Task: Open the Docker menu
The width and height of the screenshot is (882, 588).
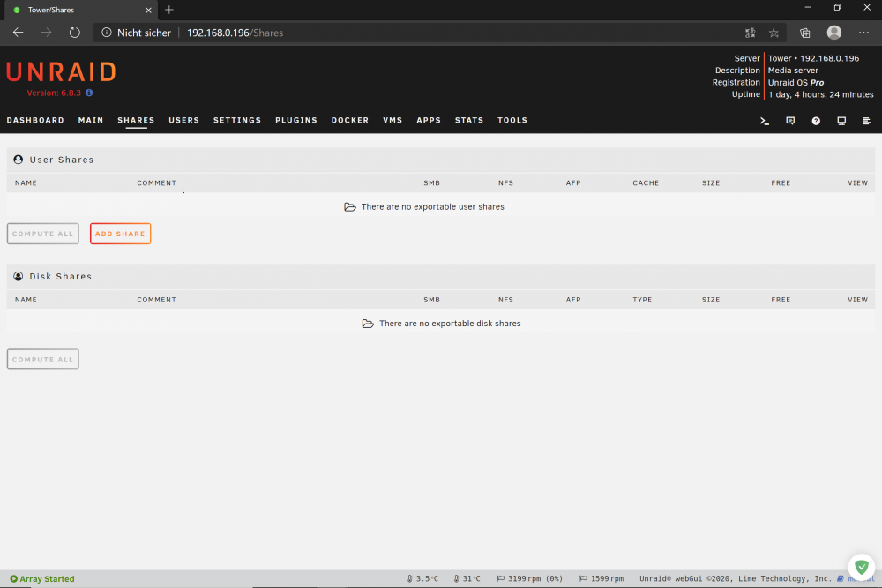Action: click(x=350, y=120)
